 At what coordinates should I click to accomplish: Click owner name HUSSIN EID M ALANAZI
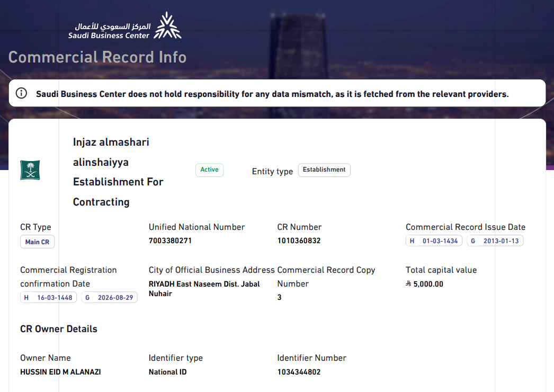tap(60, 372)
